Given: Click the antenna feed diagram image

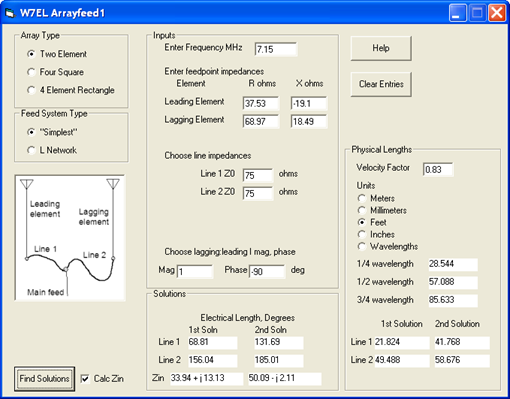Looking at the screenshot, I should [70, 238].
